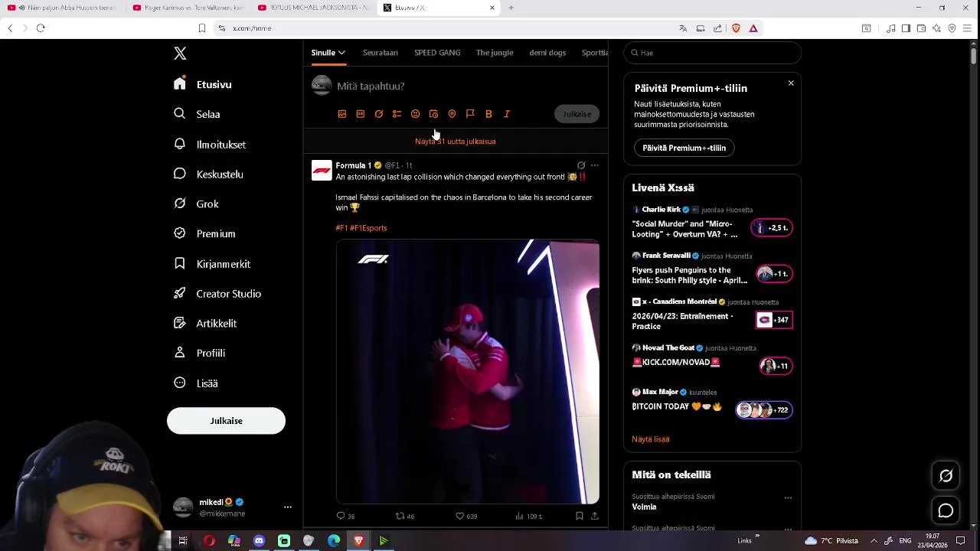The image size is (980, 551).
Task: Play the Formula 1 post video
Action: (x=468, y=372)
